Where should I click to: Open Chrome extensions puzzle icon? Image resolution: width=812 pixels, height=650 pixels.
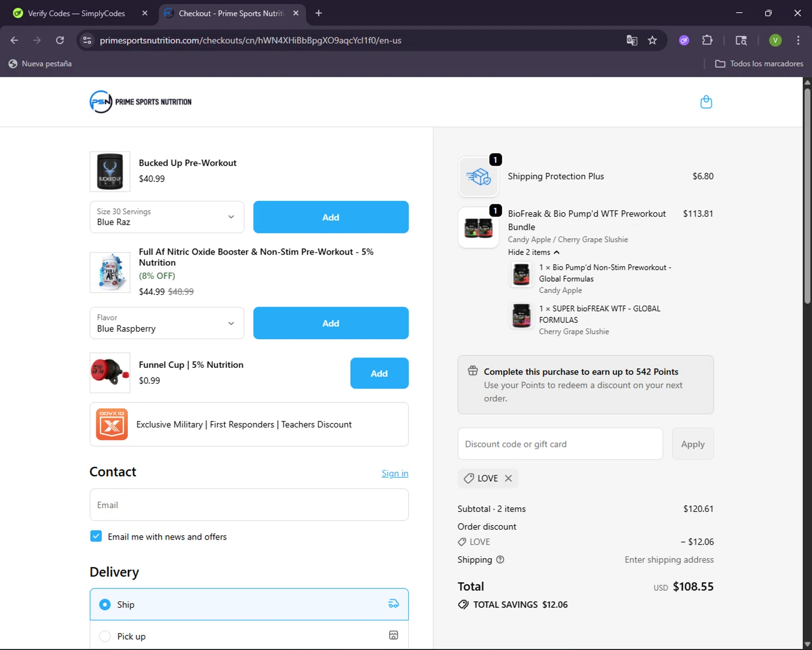tap(707, 40)
